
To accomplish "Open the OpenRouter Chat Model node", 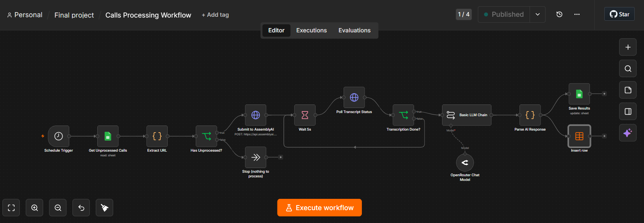I will [x=465, y=163].
